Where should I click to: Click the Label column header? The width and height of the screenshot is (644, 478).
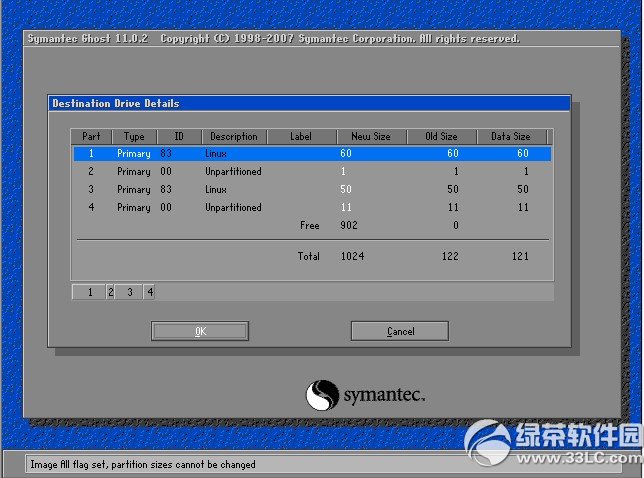coord(301,136)
